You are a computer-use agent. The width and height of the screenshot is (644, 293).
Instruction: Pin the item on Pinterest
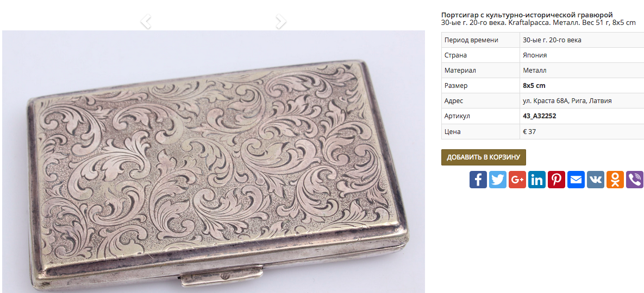pyautogui.click(x=557, y=180)
